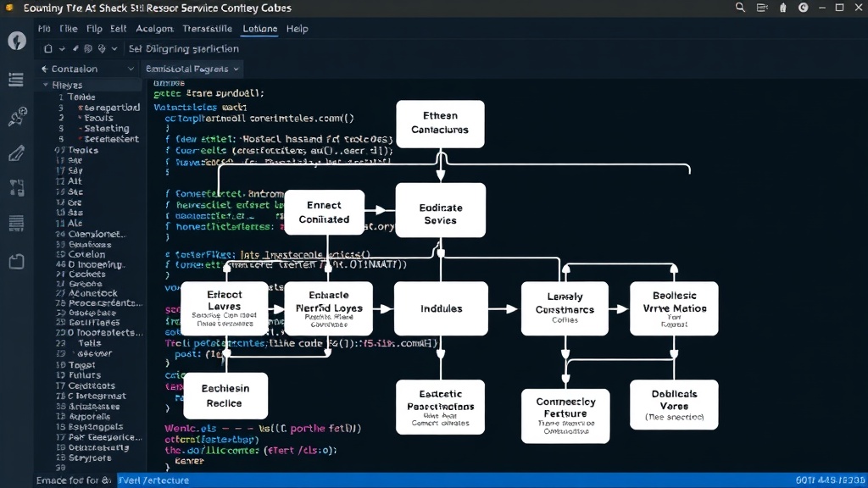Select the Eadcetic Peactinolons diagram node
The image size is (868, 488).
440,407
